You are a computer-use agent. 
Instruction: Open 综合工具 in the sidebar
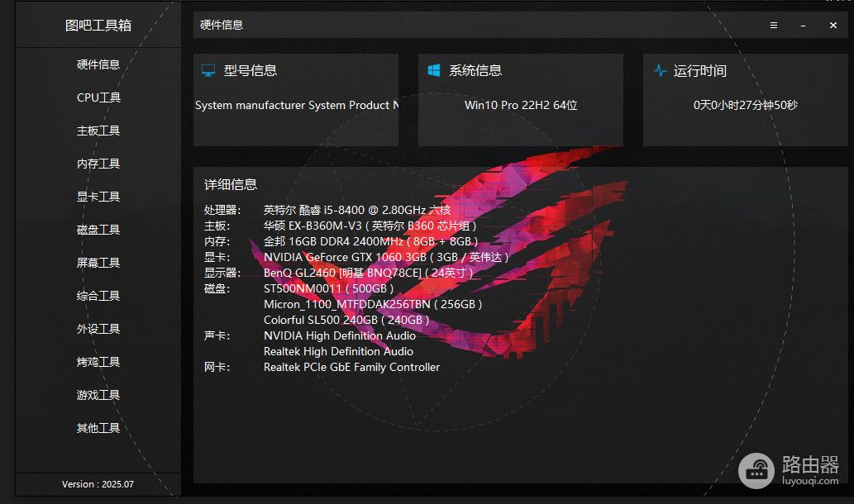pos(98,296)
